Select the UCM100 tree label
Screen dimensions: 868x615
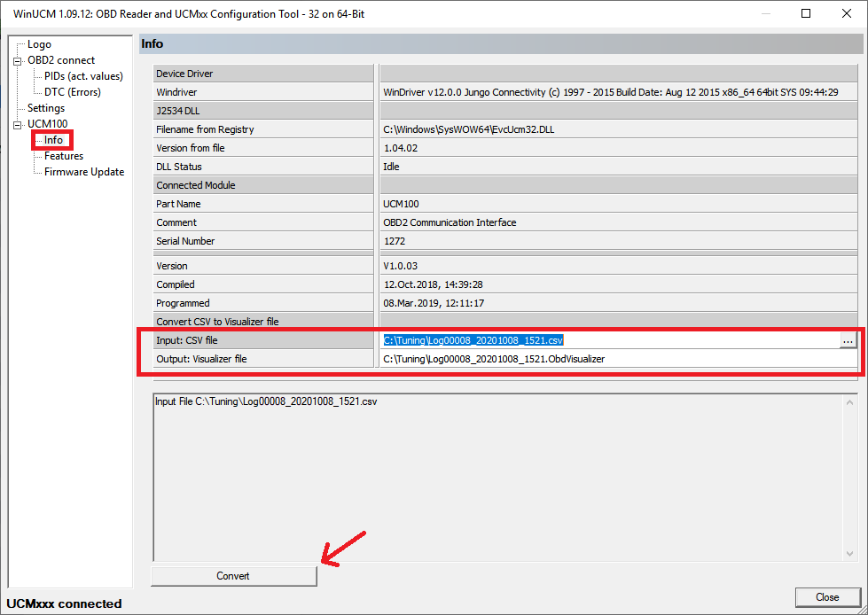[x=47, y=124]
